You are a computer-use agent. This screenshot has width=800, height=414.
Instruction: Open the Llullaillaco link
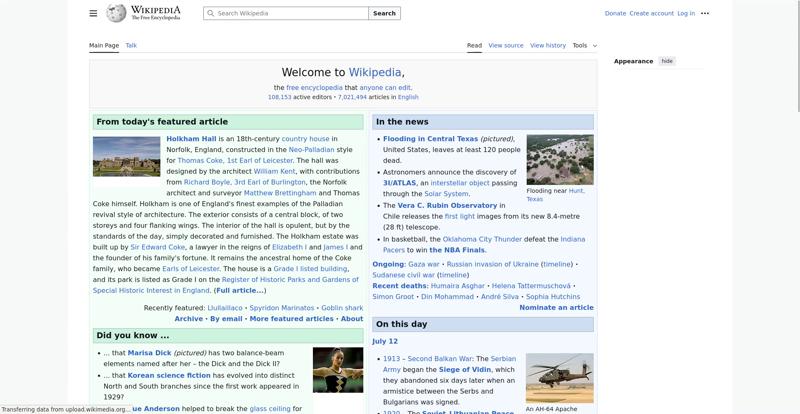225,308
